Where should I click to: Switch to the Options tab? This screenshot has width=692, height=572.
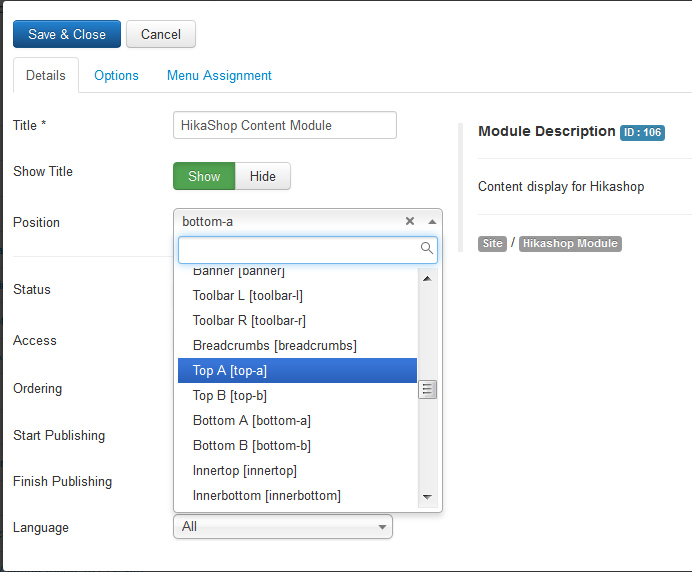tap(116, 75)
